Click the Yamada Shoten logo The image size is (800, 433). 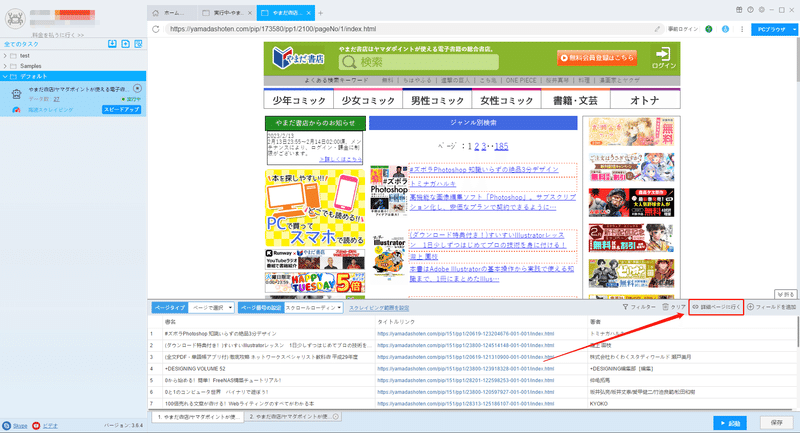coord(298,58)
